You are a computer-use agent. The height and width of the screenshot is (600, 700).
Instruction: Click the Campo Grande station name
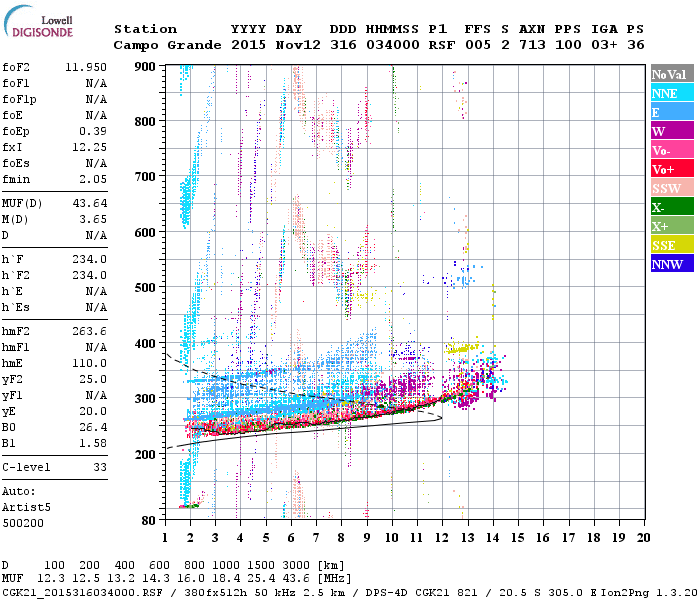coord(167,45)
